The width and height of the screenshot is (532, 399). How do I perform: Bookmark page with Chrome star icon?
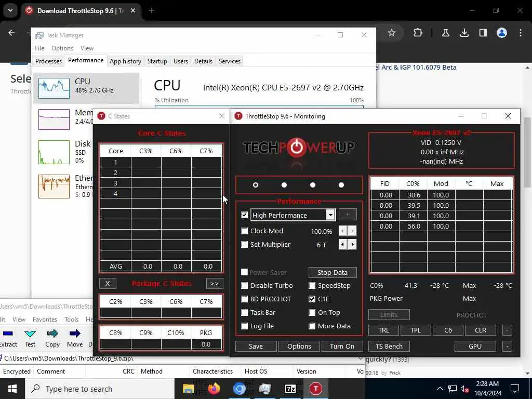392,33
